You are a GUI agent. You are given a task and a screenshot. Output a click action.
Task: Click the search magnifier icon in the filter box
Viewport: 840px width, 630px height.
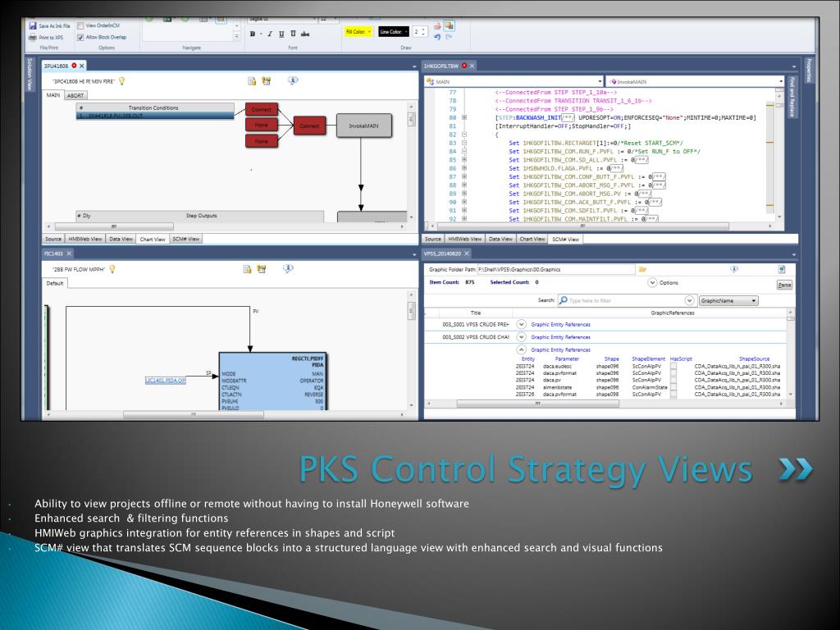[x=563, y=300]
